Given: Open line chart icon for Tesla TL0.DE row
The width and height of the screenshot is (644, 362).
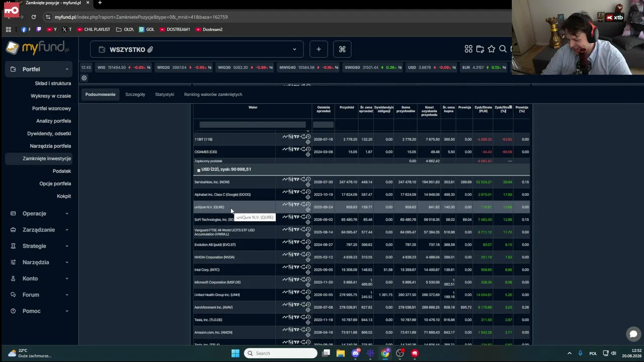Looking at the screenshot, I should pos(285,317).
